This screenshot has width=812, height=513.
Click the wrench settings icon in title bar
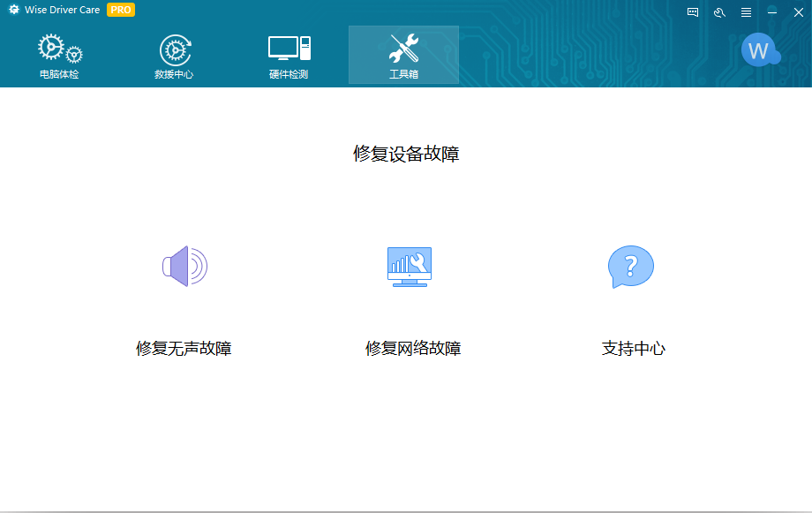coord(719,11)
